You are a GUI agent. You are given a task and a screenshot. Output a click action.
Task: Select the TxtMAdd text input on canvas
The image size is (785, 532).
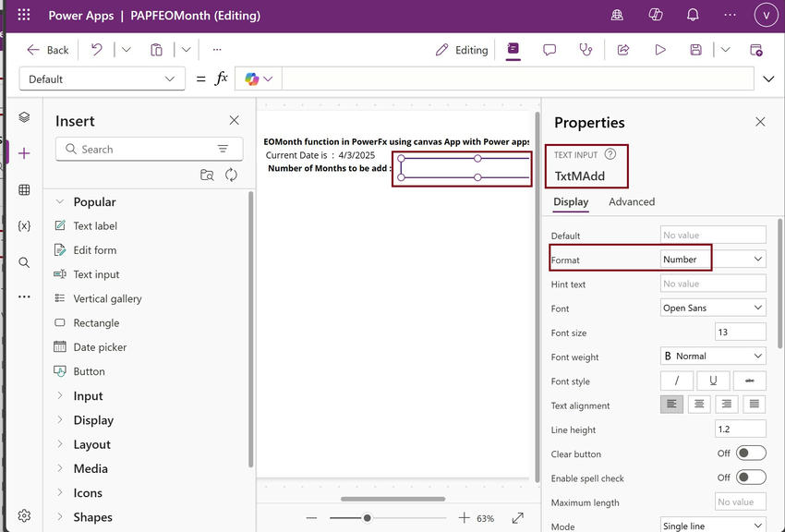click(465, 168)
